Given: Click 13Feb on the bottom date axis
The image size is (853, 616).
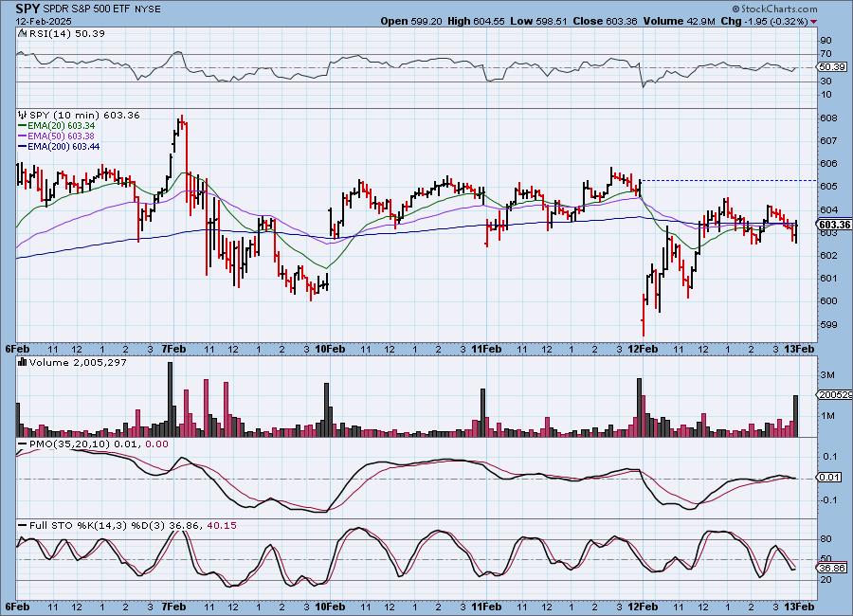Looking at the screenshot, I should pyautogui.click(x=799, y=607).
